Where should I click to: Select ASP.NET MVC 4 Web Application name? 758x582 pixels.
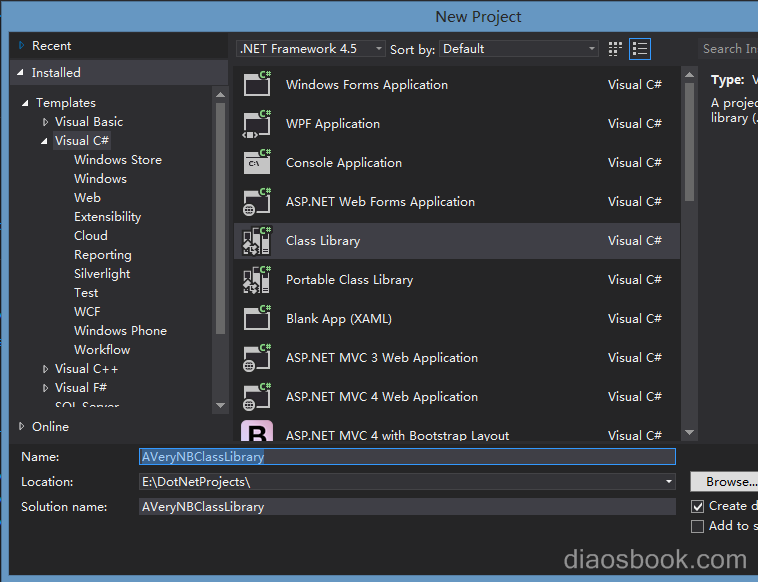click(382, 397)
